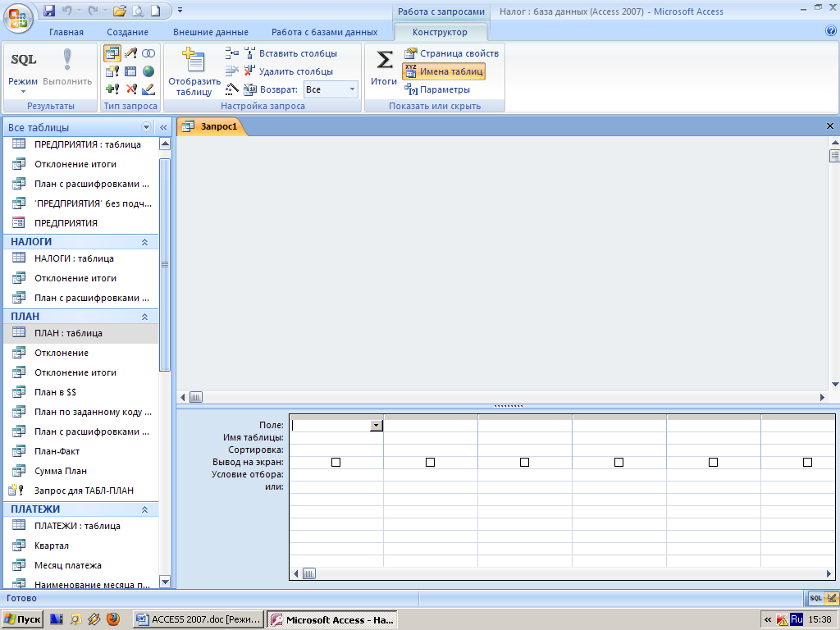Undo with the Quick Access arrow icon
The width and height of the screenshot is (840, 630).
[x=67, y=10]
